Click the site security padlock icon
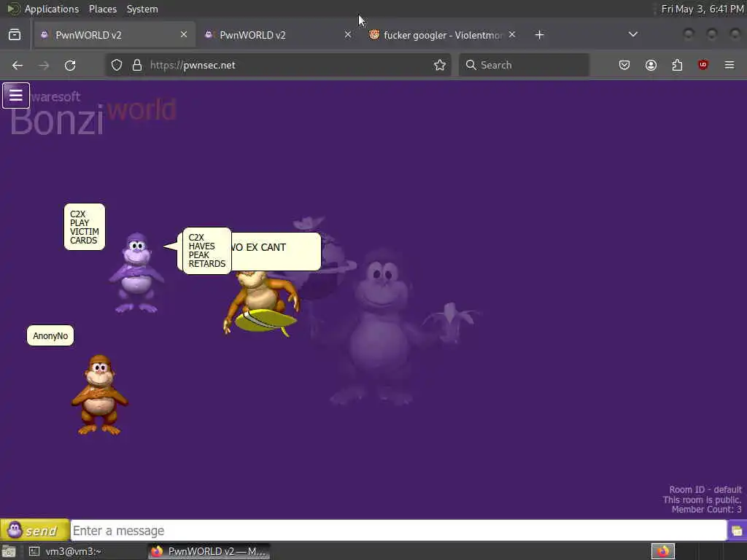747x560 pixels. [137, 65]
